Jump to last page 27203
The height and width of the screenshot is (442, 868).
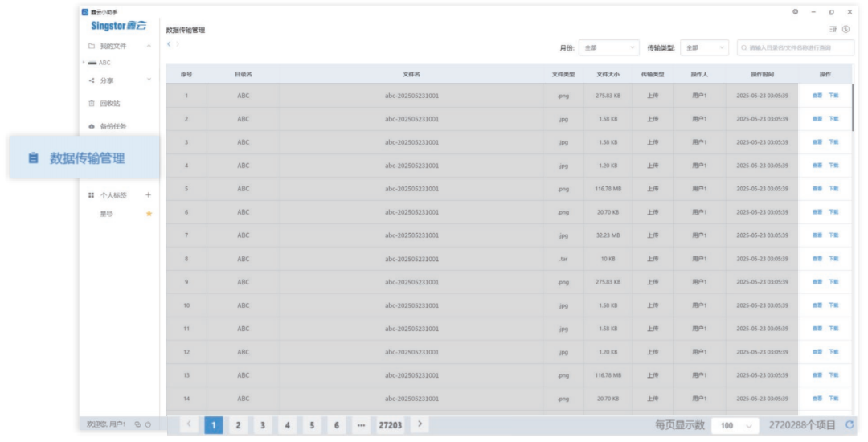[391, 425]
